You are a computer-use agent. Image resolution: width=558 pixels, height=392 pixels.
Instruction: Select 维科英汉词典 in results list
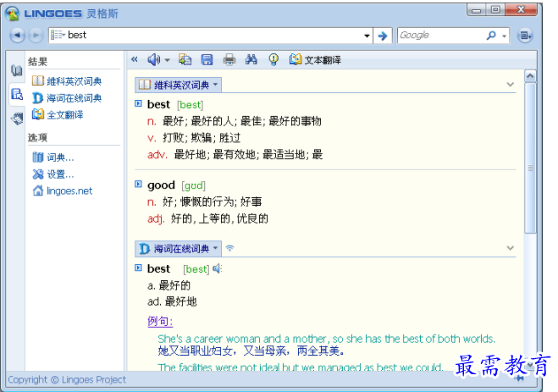coord(67,81)
